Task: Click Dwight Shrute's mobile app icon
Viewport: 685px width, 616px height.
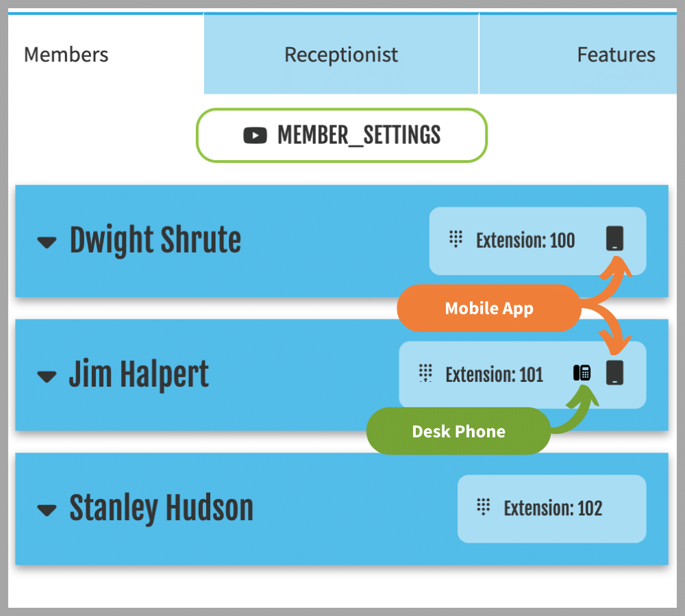Action: [614, 238]
